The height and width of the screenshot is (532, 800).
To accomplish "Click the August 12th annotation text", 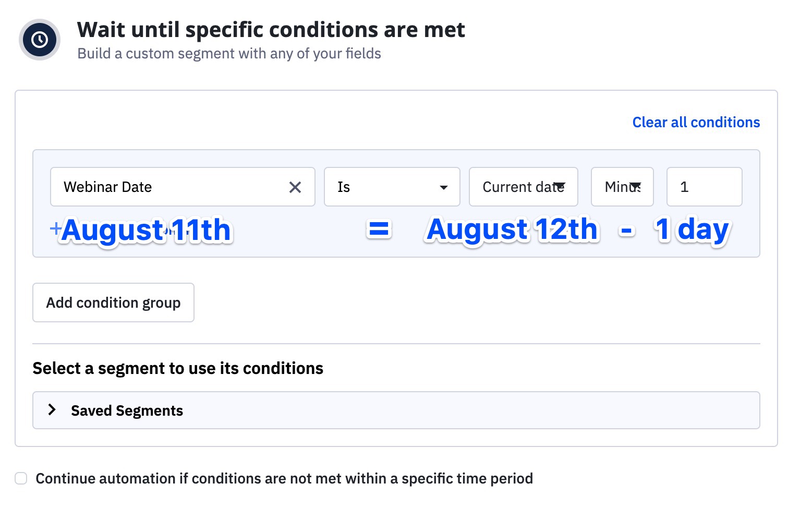I will coord(512,229).
